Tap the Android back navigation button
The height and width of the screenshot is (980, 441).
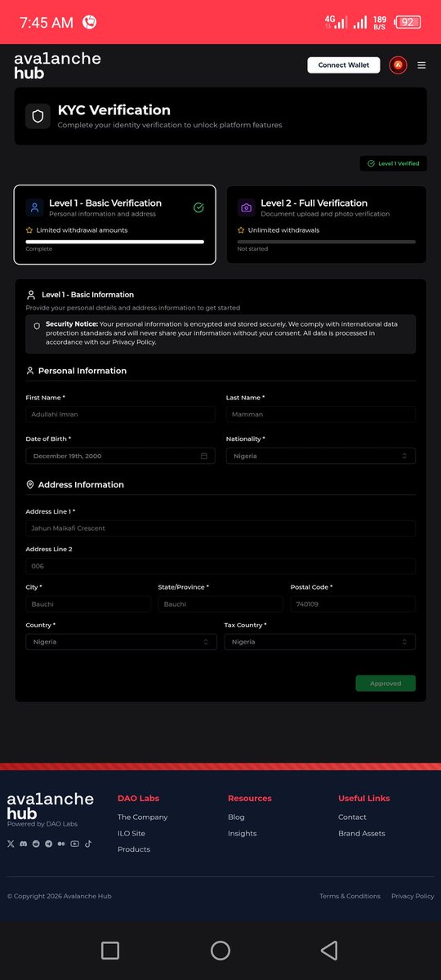pyautogui.click(x=329, y=950)
